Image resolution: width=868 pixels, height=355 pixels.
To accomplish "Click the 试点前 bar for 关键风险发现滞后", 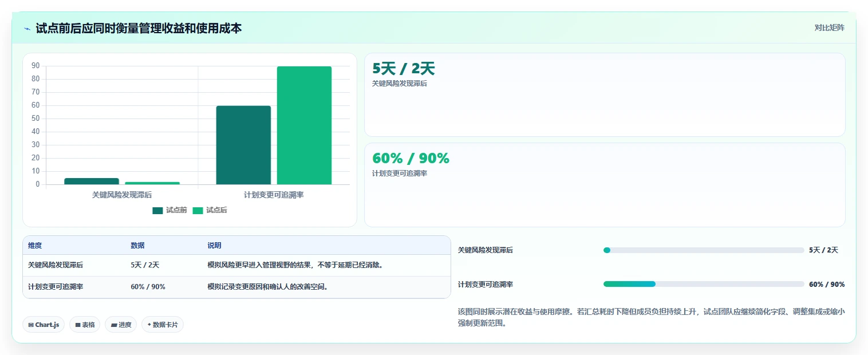I will (92, 181).
